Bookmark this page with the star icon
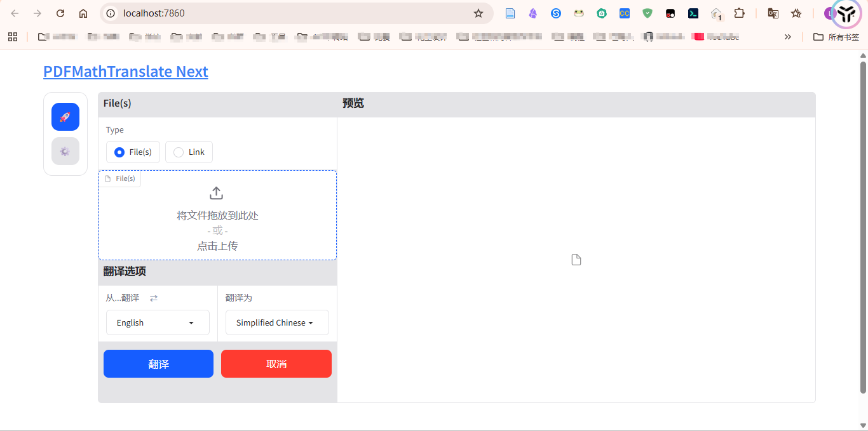The height and width of the screenshot is (431, 868). coord(478,13)
